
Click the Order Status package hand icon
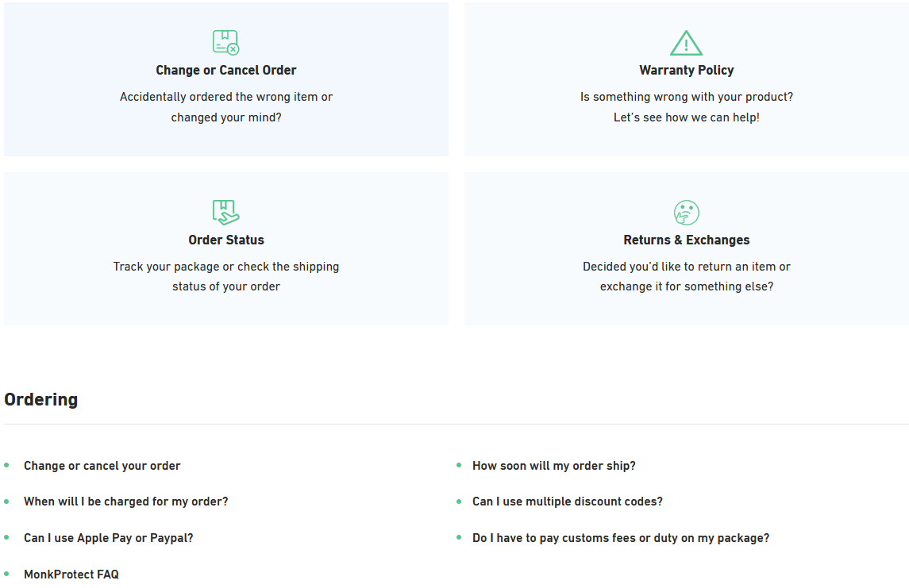(x=225, y=212)
